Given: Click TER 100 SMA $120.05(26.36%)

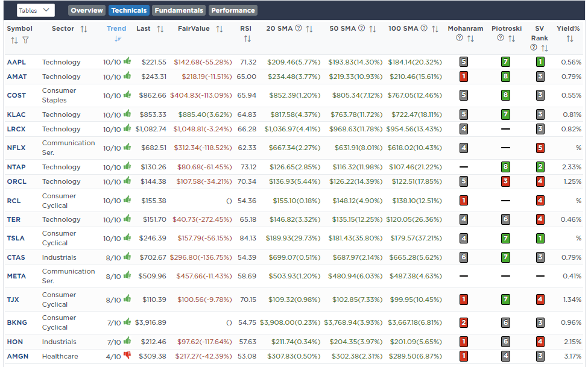Looking at the screenshot, I should pos(414,219).
